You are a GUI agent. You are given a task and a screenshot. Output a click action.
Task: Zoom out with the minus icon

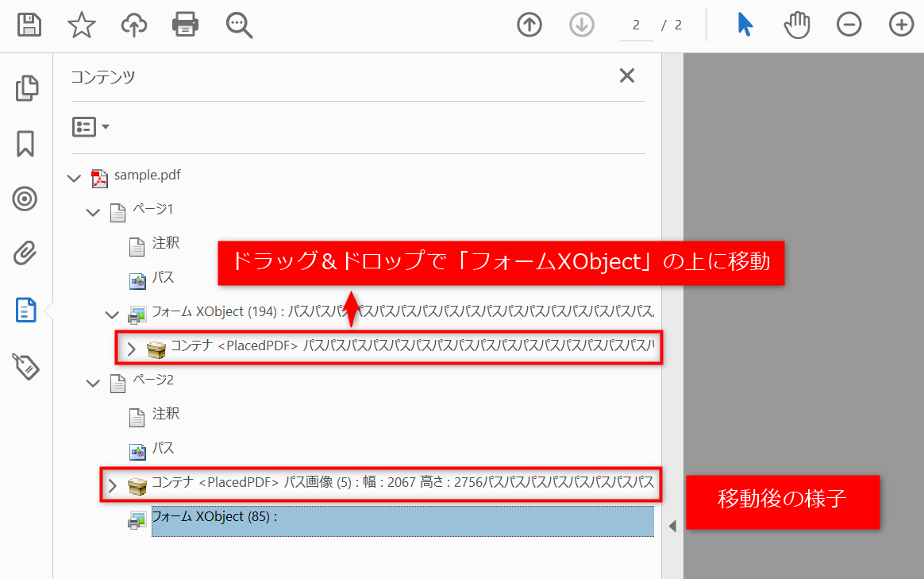849,25
